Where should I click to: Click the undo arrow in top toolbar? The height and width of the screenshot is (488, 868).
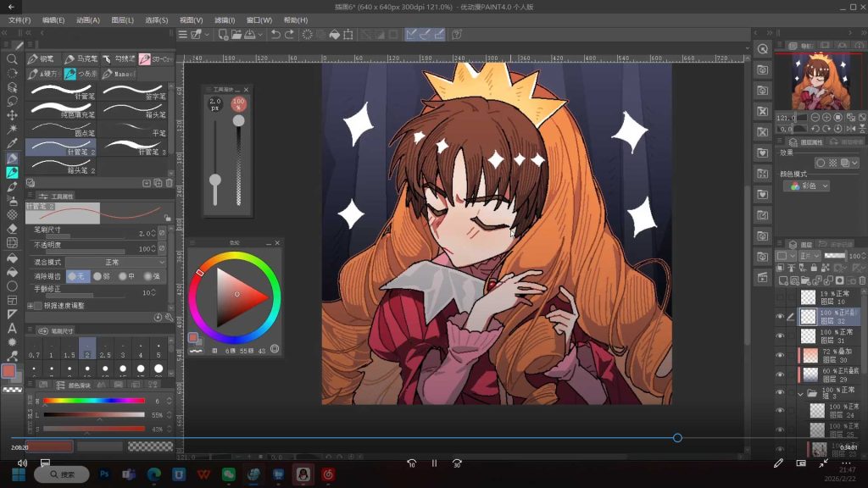click(x=275, y=34)
